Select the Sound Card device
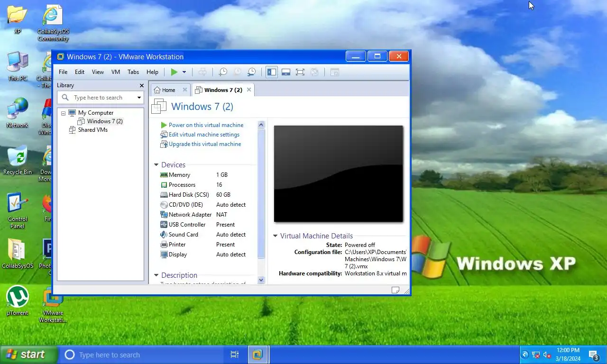Viewport: 607px width, 364px height. point(204,235)
